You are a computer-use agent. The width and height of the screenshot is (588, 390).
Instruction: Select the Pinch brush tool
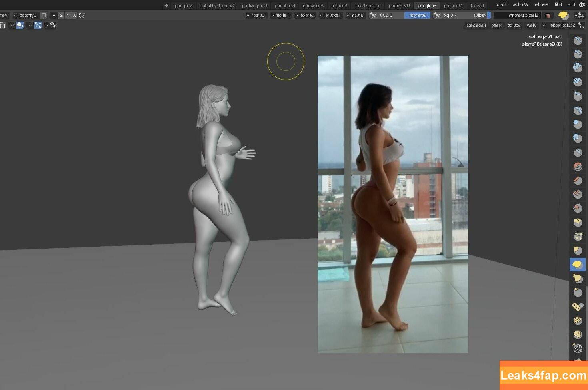click(x=578, y=237)
